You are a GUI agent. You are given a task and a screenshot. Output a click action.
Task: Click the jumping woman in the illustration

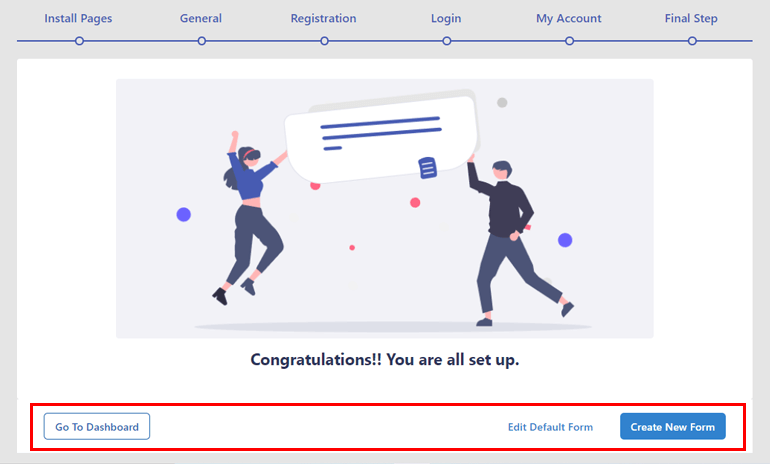(x=249, y=218)
